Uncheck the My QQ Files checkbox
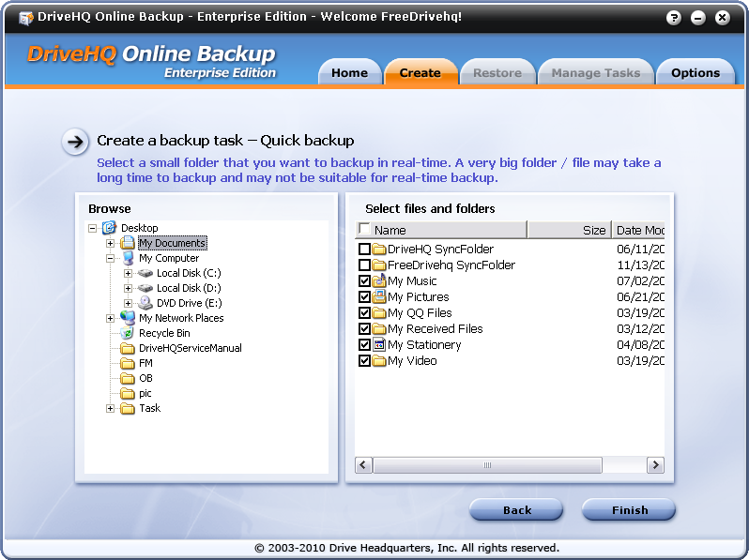 click(x=365, y=313)
